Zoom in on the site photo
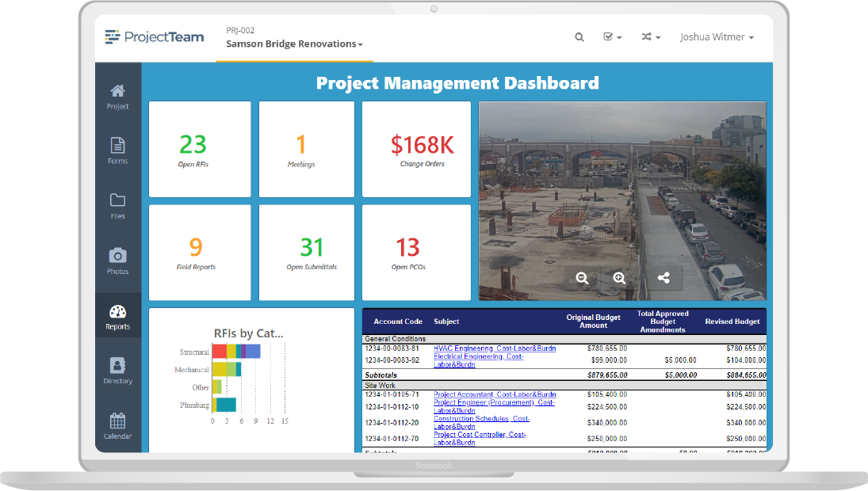This screenshot has width=868, height=491. pos(619,277)
